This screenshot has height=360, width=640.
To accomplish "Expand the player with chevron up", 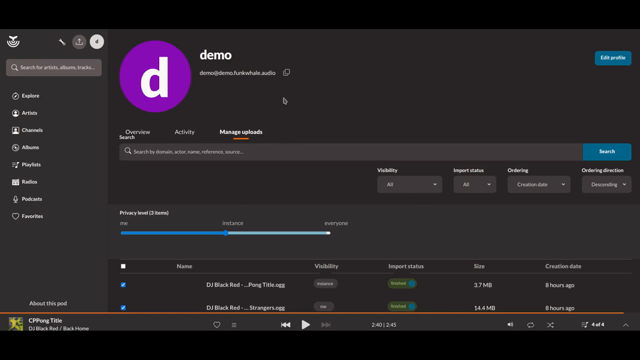I will pyautogui.click(x=626, y=325).
